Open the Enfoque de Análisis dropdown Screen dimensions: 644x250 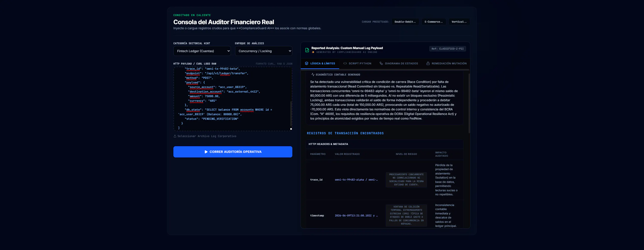click(x=264, y=51)
